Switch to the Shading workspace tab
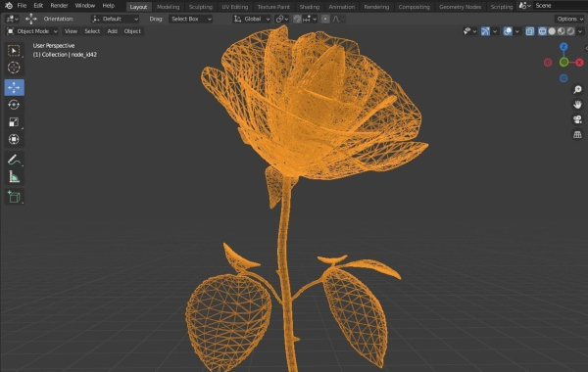This screenshot has width=588, height=372. click(x=310, y=7)
